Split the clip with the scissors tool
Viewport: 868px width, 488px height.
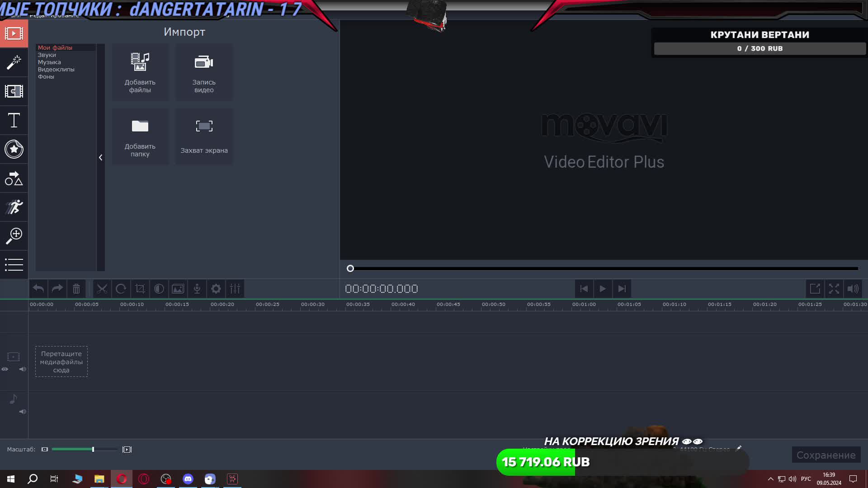[x=102, y=289]
